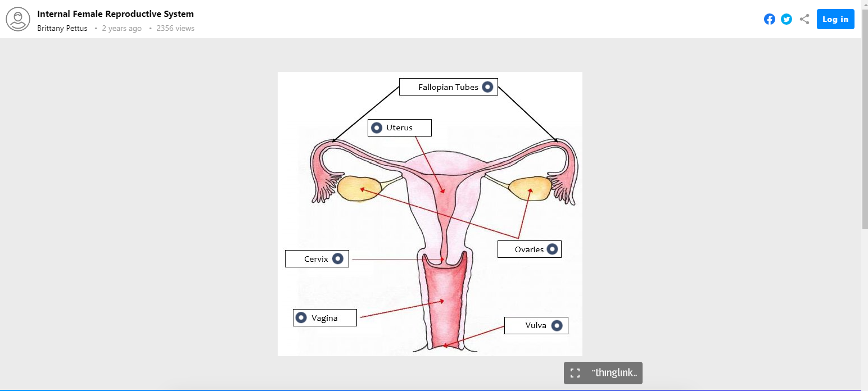Open the share options icon
This screenshot has width=868, height=391.
pos(804,19)
